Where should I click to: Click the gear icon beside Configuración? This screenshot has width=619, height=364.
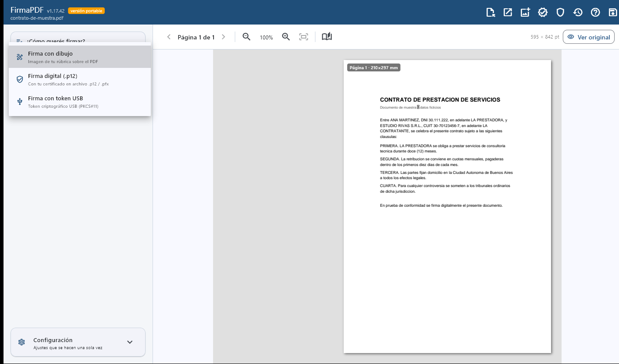tap(21, 342)
